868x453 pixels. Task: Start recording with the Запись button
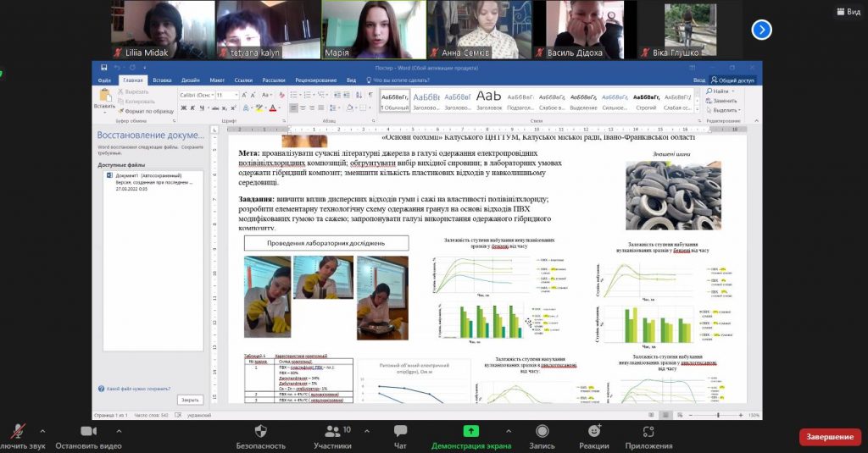[x=542, y=431]
